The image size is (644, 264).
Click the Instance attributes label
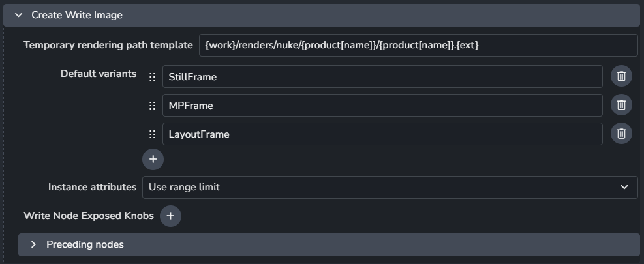93,187
